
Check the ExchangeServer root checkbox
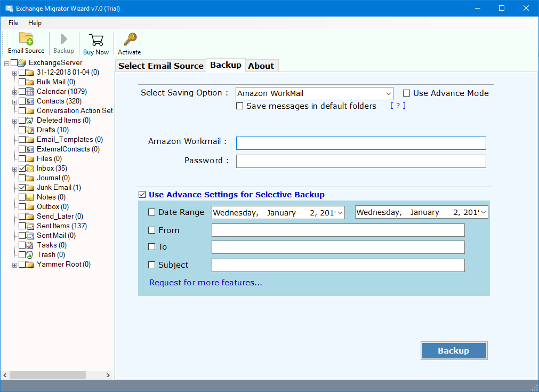click(x=14, y=62)
